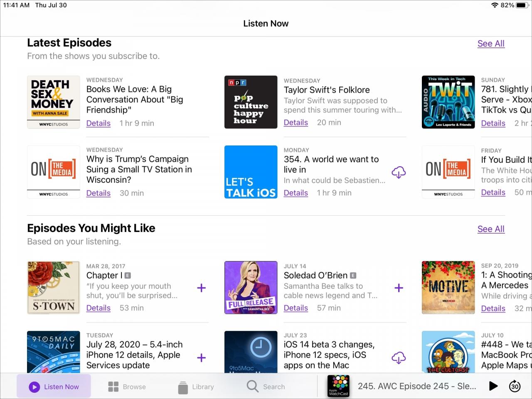Screen dimensions: 532x399
Task: Add S-Town Chapter I to library
Action: click(201, 288)
